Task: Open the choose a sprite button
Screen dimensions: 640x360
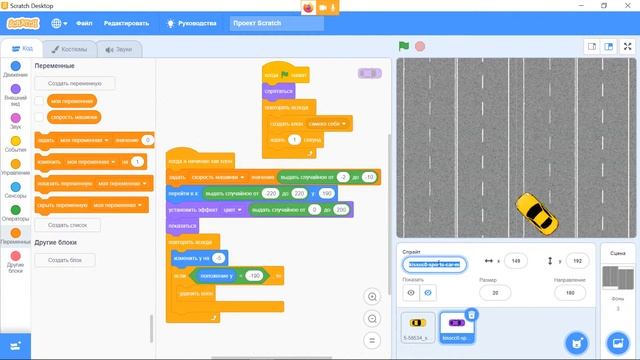Action: (577, 343)
